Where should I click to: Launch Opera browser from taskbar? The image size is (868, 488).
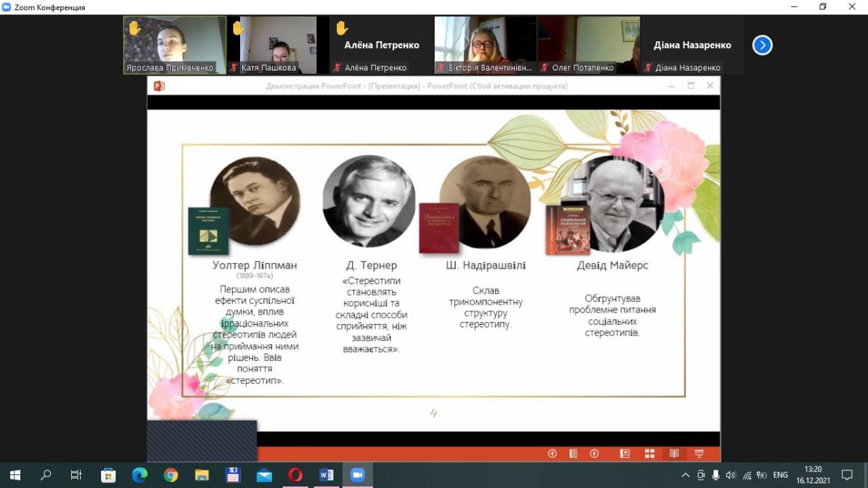click(295, 475)
